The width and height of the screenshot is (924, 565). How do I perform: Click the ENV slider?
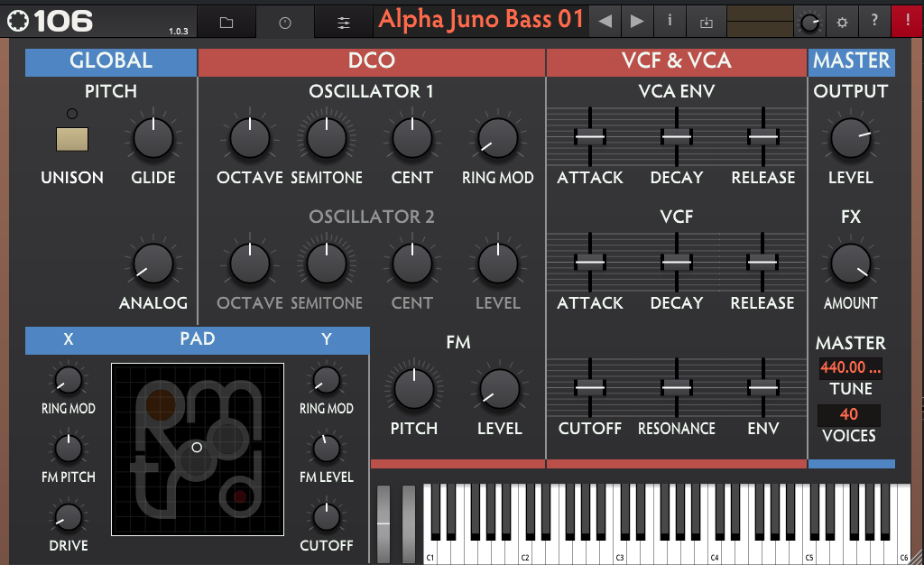click(x=763, y=388)
